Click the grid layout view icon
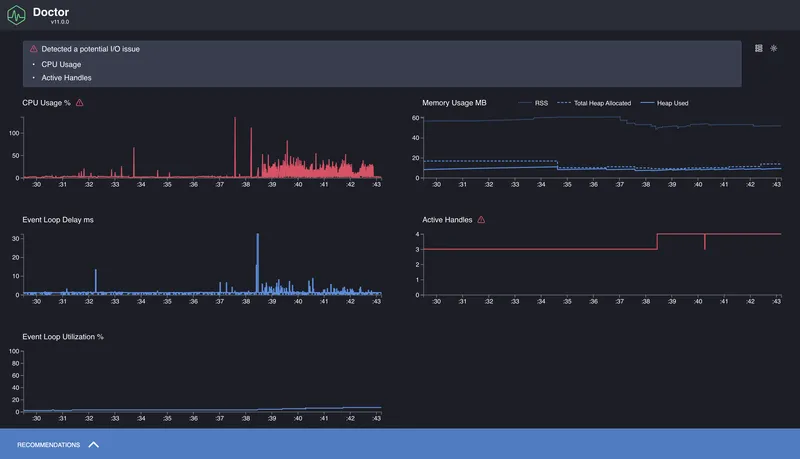This screenshot has width=800, height=459. [x=758, y=48]
